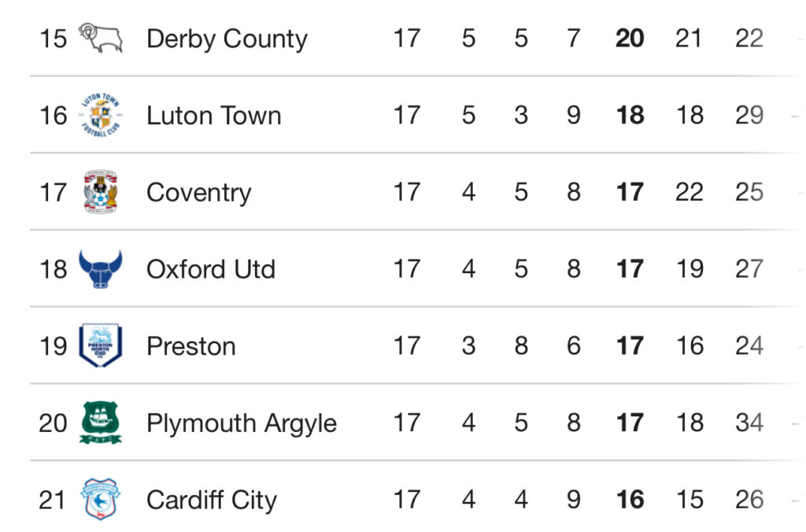Open the Luton Town team name
806x532 pixels.
(x=214, y=116)
